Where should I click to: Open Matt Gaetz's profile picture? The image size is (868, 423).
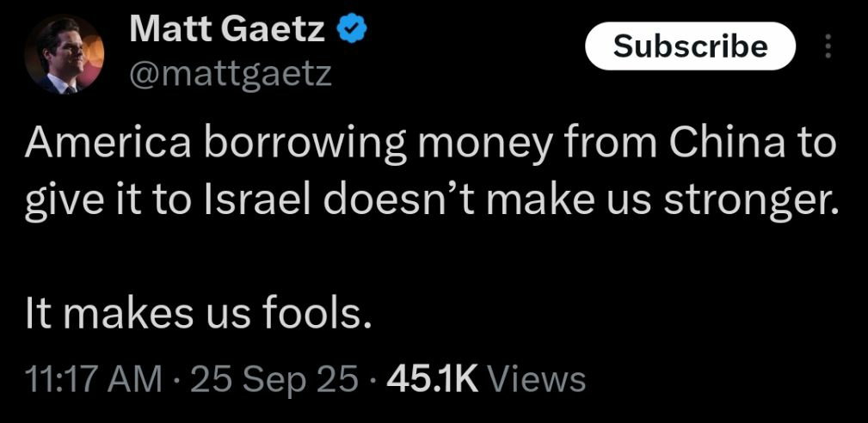tap(65, 54)
